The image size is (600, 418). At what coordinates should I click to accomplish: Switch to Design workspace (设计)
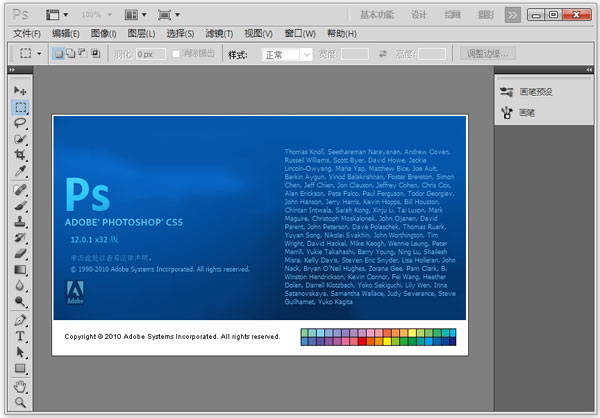[x=419, y=15]
